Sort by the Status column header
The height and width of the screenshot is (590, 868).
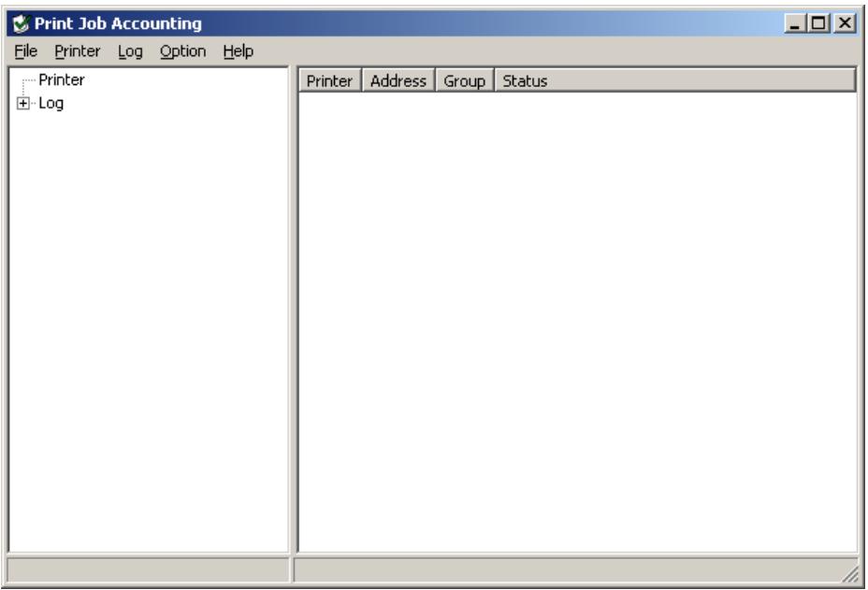(x=674, y=80)
